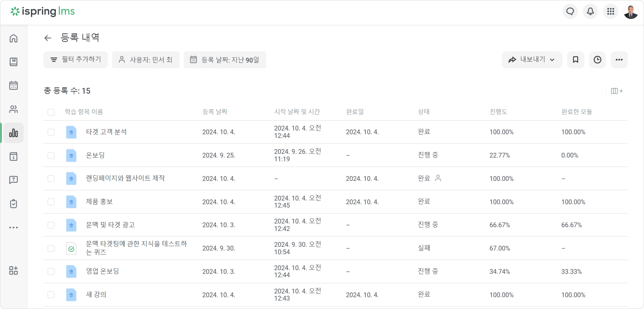This screenshot has height=309, width=644.
Task: Save report with the bookmark icon
Action: coord(575,60)
